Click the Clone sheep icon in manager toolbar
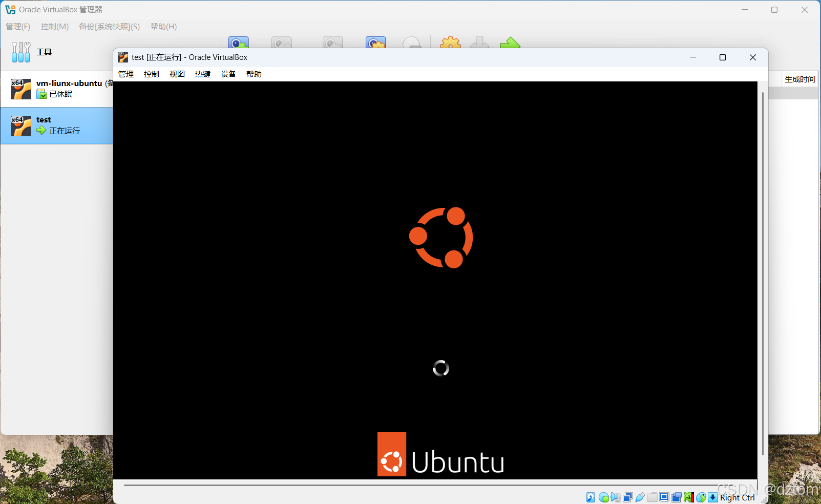Viewport: 821px width, 504px height. tap(412, 43)
